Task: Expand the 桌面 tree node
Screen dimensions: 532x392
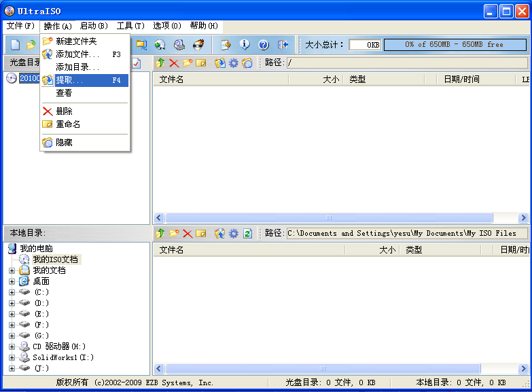Action: (12, 282)
